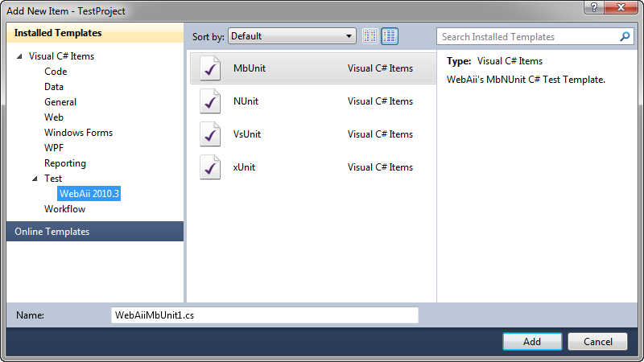Select the VsUnit template name

point(247,134)
